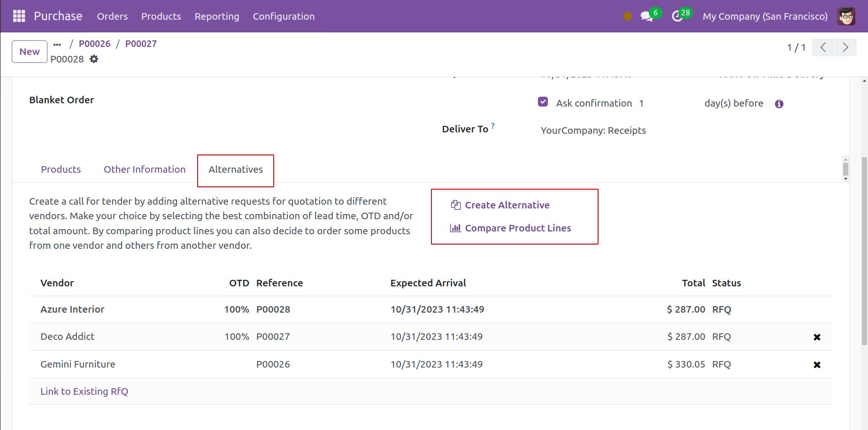Open the Gemini Furniture row
This screenshot has width=868, height=430.
(x=430, y=364)
